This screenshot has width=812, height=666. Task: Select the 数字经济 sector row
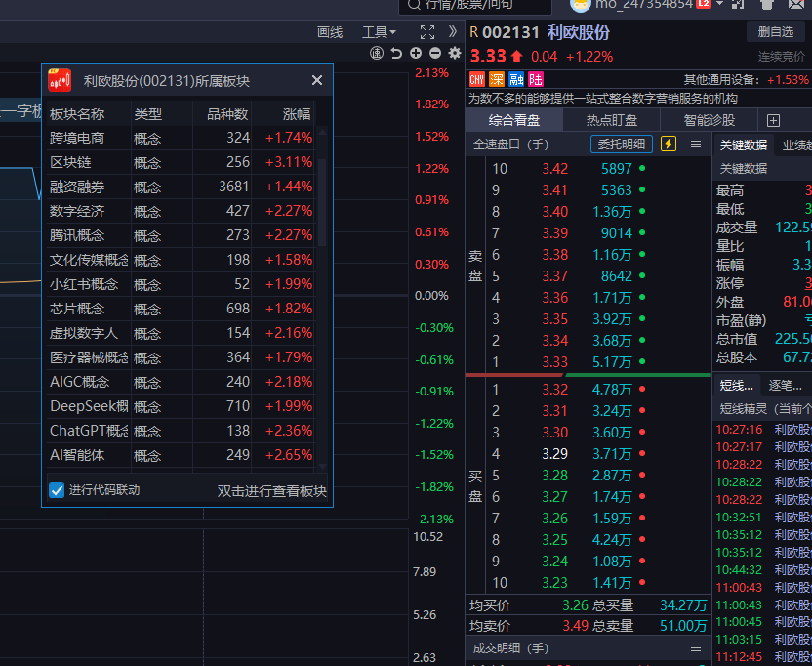(x=181, y=211)
